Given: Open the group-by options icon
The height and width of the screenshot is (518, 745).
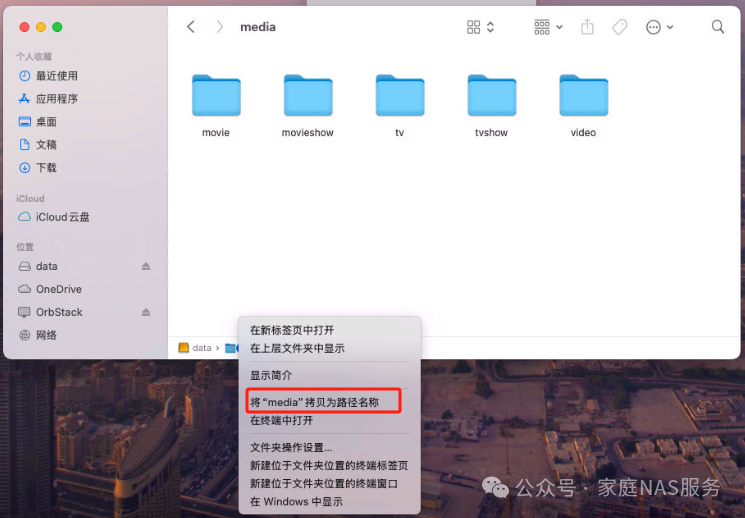Looking at the screenshot, I should 542,27.
